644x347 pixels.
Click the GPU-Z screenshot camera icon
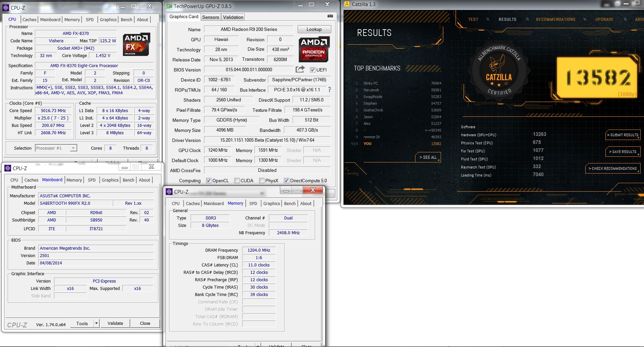click(x=330, y=16)
